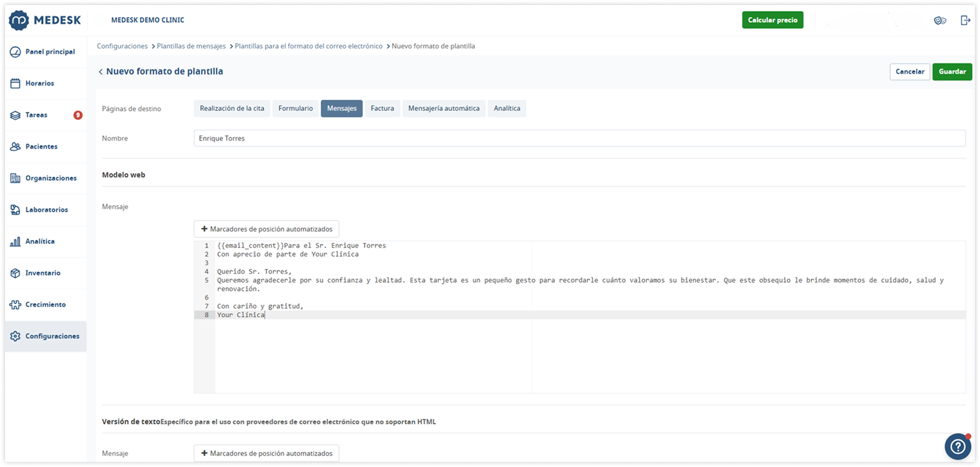Click editor line 4 'Querido Sr. Torres,'
The height and width of the screenshot is (467, 980).
click(x=254, y=272)
